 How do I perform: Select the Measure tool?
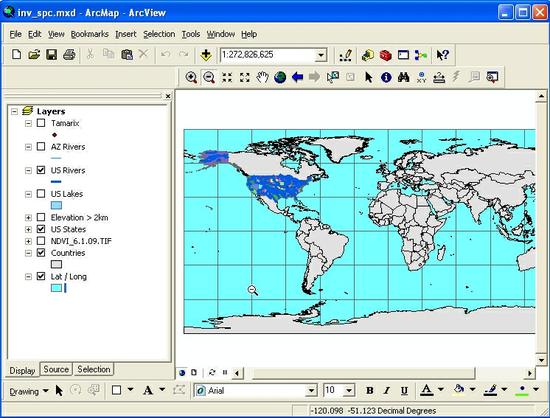[439, 77]
